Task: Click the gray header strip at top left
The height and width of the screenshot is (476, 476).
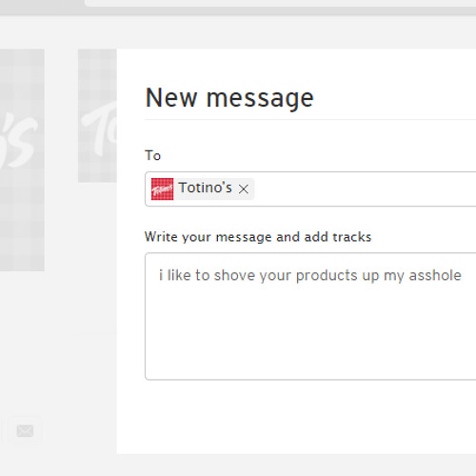Action: point(42,7)
